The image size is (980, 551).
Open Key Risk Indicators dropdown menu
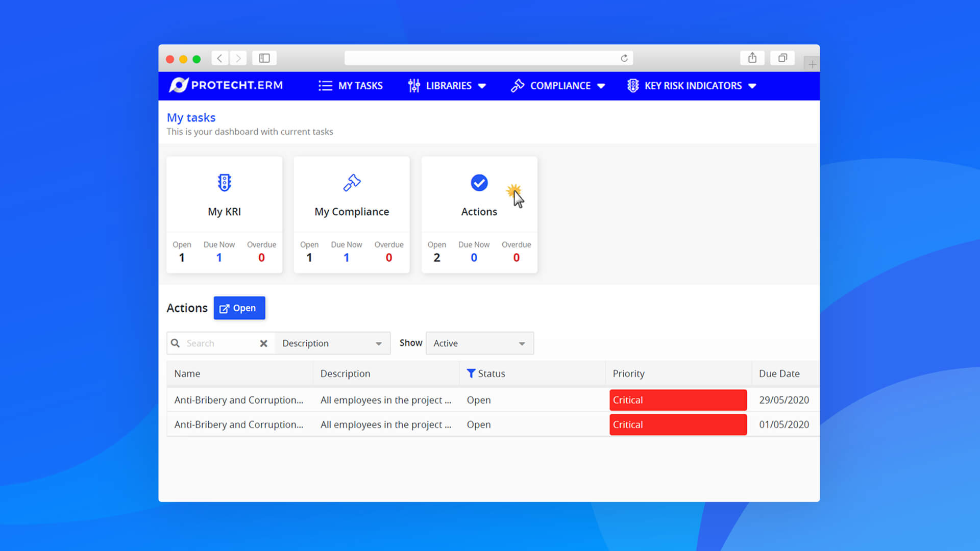coord(692,86)
